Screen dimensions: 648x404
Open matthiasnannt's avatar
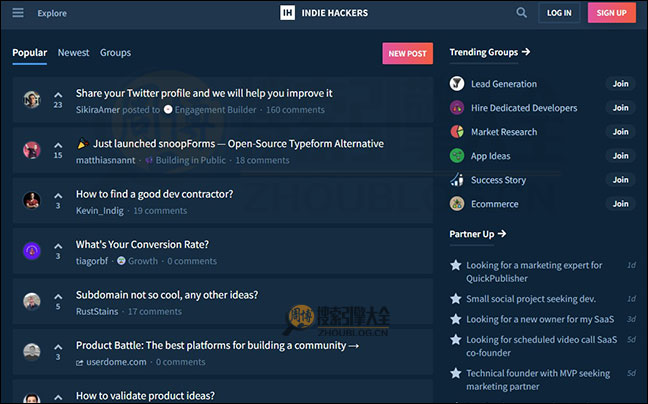click(x=32, y=150)
